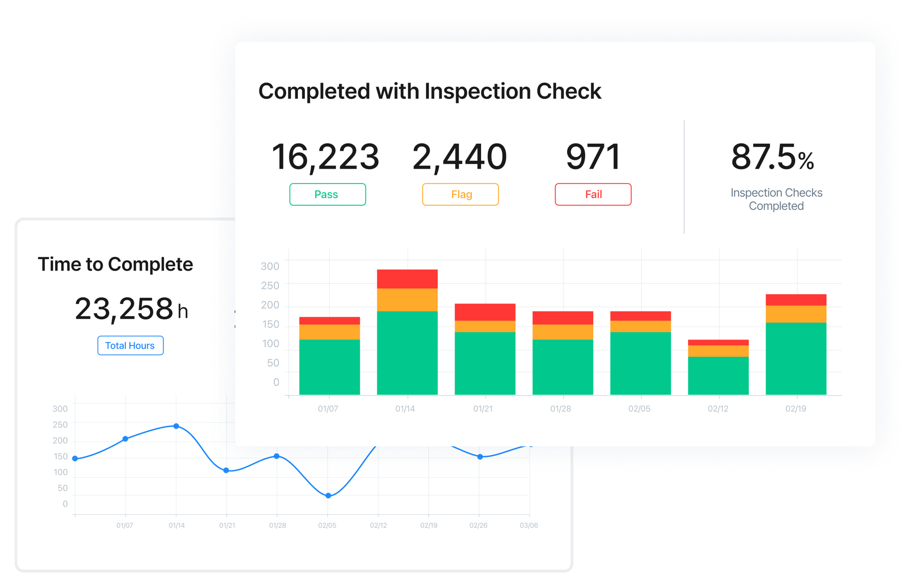This screenshot has height=588, width=918.
Task: Select the 2,440 flag count
Action: [x=459, y=157]
